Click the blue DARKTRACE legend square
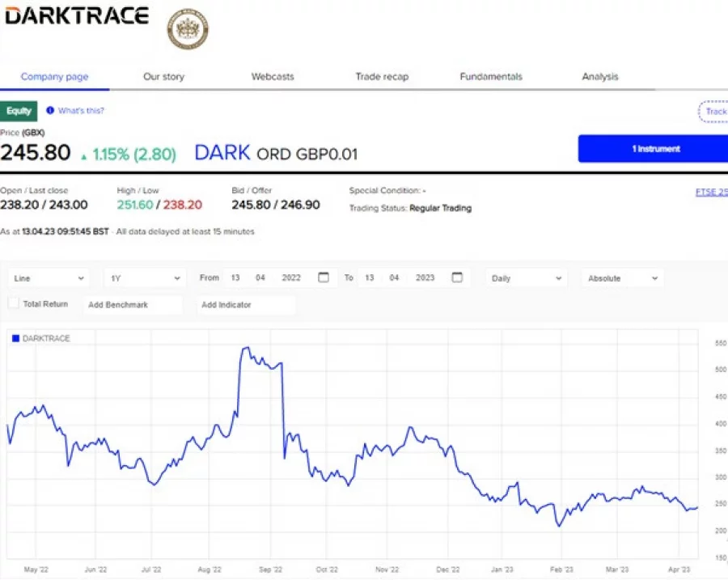This screenshot has width=728, height=580. click(15, 338)
